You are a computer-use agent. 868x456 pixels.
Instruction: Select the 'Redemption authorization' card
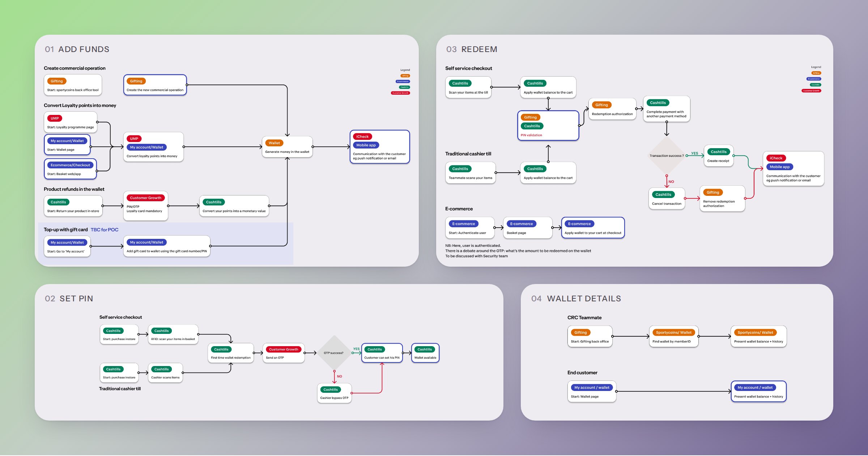[x=612, y=109]
